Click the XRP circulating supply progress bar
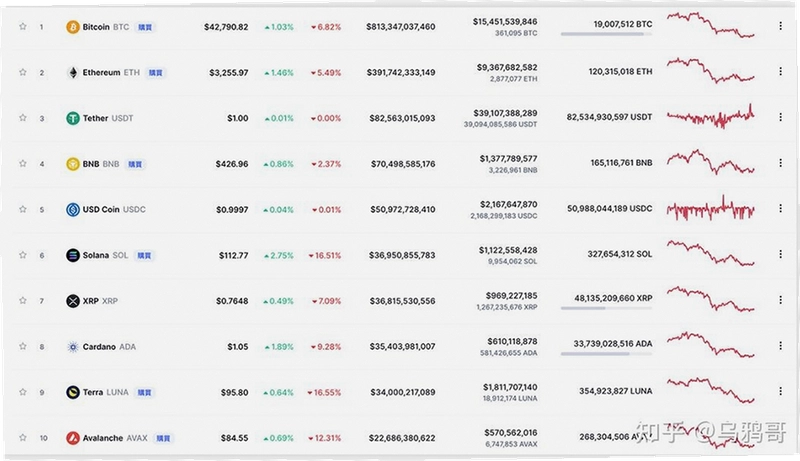This screenshot has width=800, height=461. point(606,308)
